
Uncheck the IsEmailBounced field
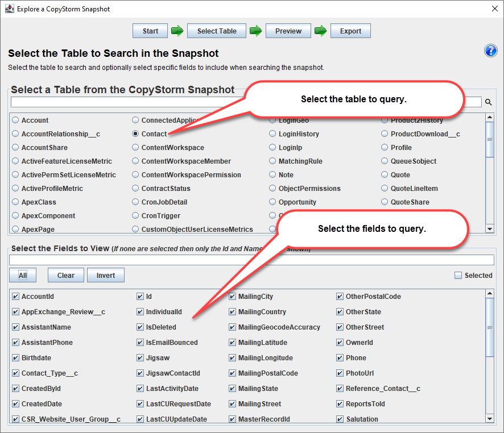click(140, 343)
